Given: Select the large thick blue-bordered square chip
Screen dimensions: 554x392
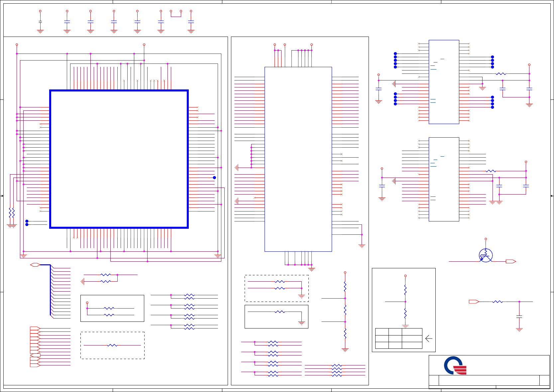Looking at the screenshot, I should [119, 159].
